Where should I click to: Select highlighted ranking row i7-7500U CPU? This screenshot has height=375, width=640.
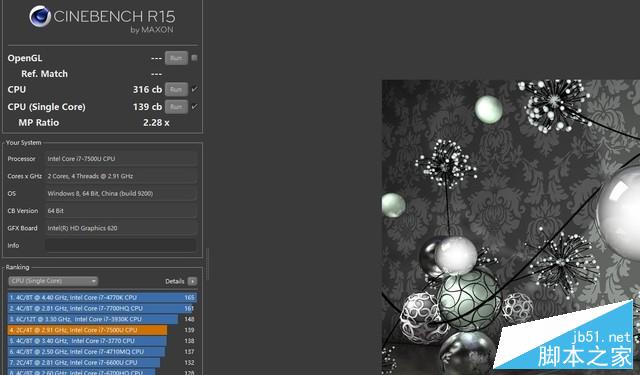tap(102, 330)
